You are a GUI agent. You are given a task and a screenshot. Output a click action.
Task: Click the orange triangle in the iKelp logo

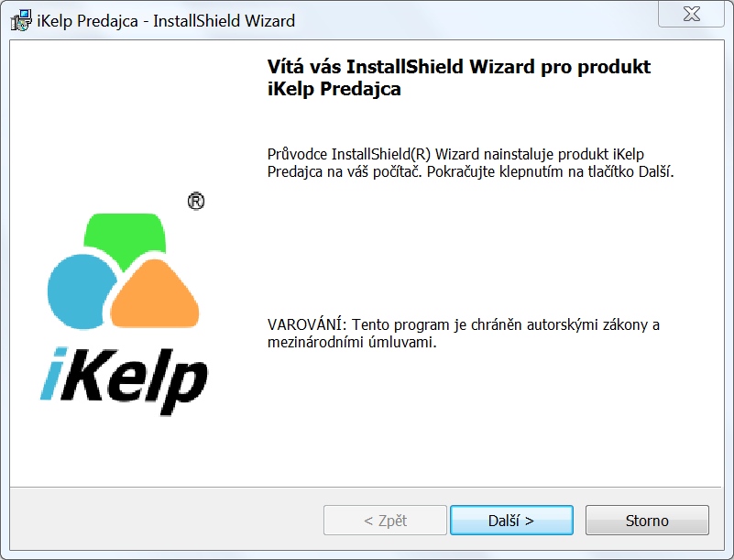click(155, 296)
